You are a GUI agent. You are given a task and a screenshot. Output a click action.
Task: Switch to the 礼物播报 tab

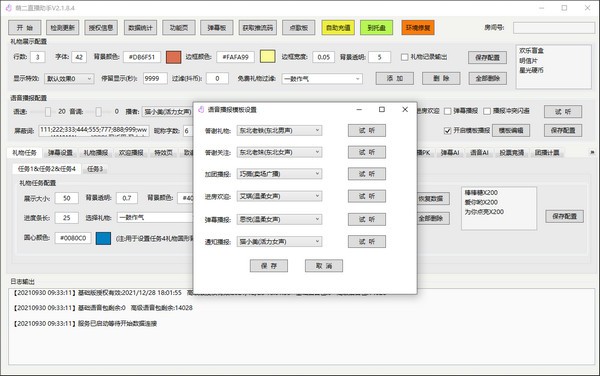point(96,153)
